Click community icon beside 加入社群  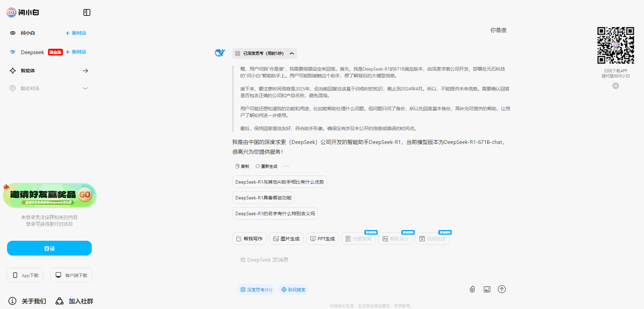tap(59, 301)
